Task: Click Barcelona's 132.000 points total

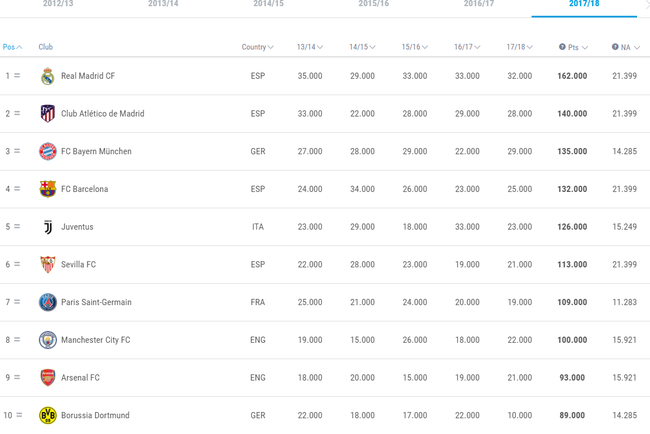Action: tap(572, 189)
